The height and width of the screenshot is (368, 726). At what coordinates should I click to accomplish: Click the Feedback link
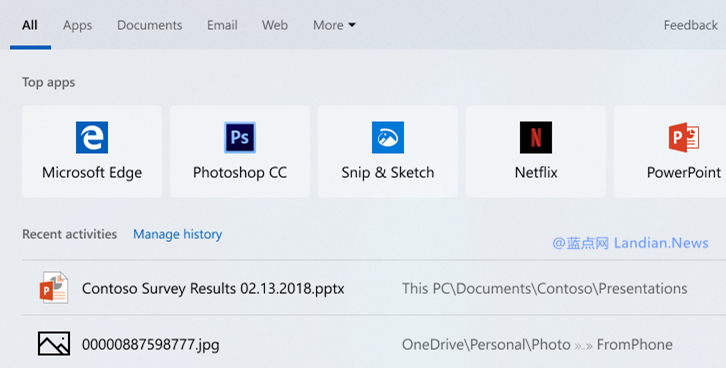pyautogui.click(x=690, y=25)
